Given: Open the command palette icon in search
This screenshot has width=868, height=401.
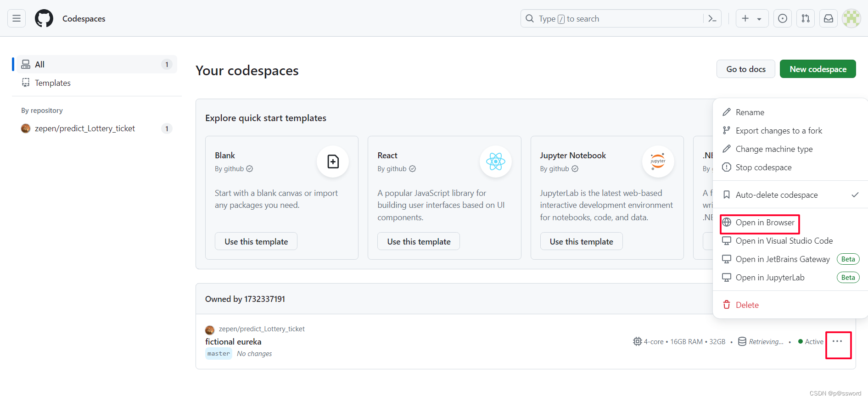Looking at the screenshot, I should 712,18.
